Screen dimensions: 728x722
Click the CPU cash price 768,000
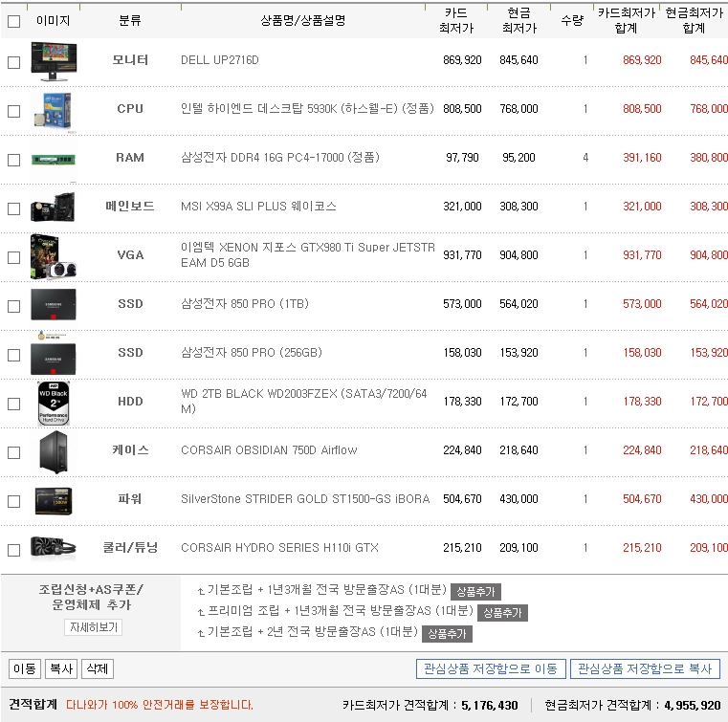[x=519, y=109]
